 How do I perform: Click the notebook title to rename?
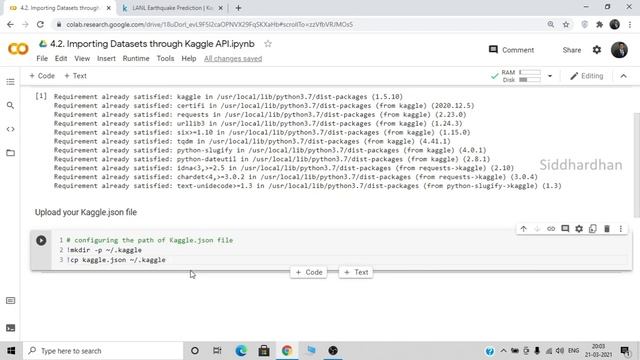[x=152, y=44]
